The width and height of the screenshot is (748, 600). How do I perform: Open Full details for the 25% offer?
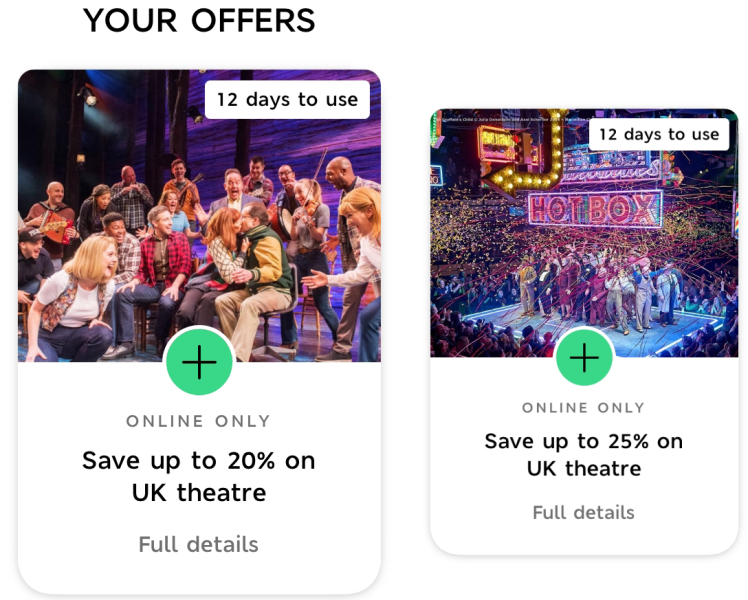pos(583,513)
